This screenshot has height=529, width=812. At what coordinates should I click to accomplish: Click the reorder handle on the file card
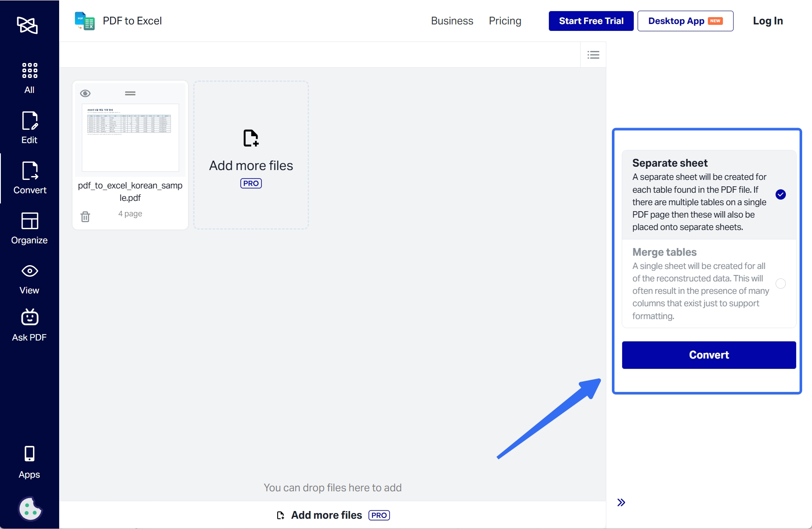(130, 93)
